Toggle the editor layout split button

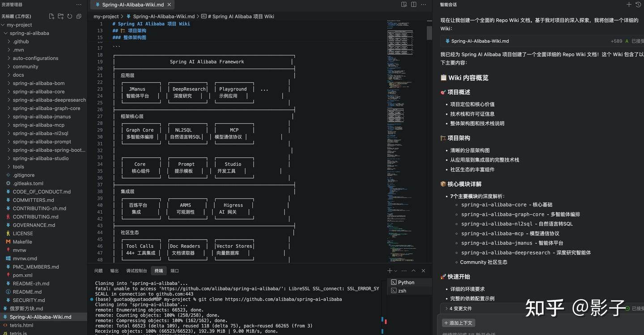coord(403,4)
